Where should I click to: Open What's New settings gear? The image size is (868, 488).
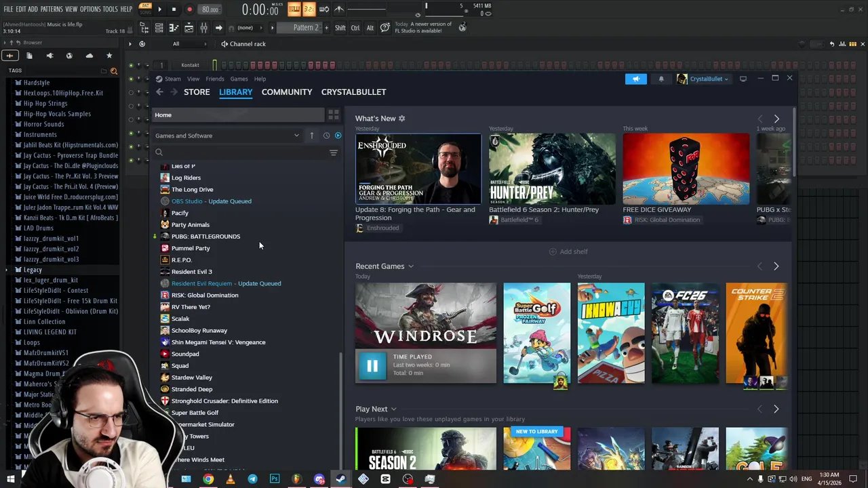401,119
